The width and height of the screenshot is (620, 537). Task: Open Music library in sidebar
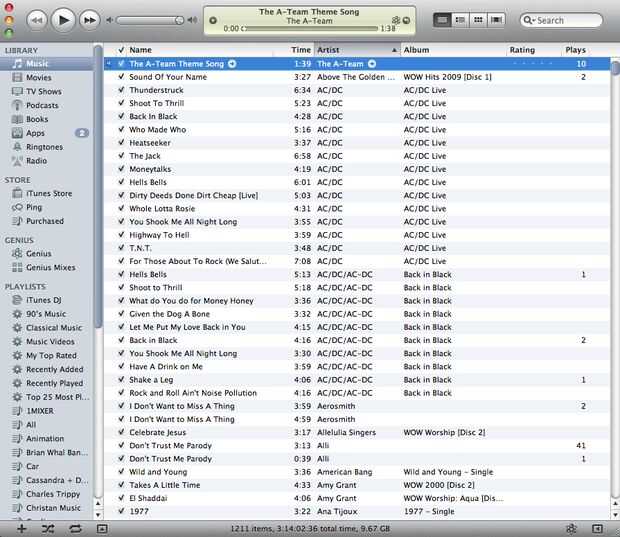pyautogui.click(x=47, y=64)
